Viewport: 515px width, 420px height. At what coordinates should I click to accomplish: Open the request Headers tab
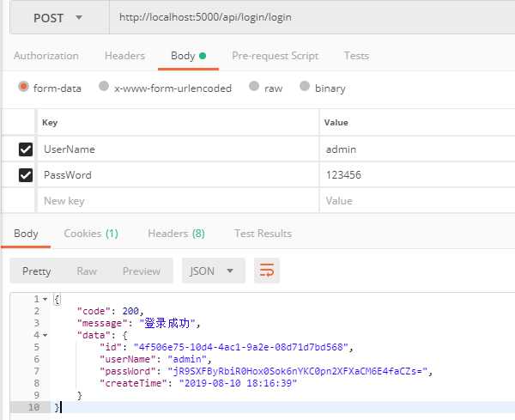point(124,56)
